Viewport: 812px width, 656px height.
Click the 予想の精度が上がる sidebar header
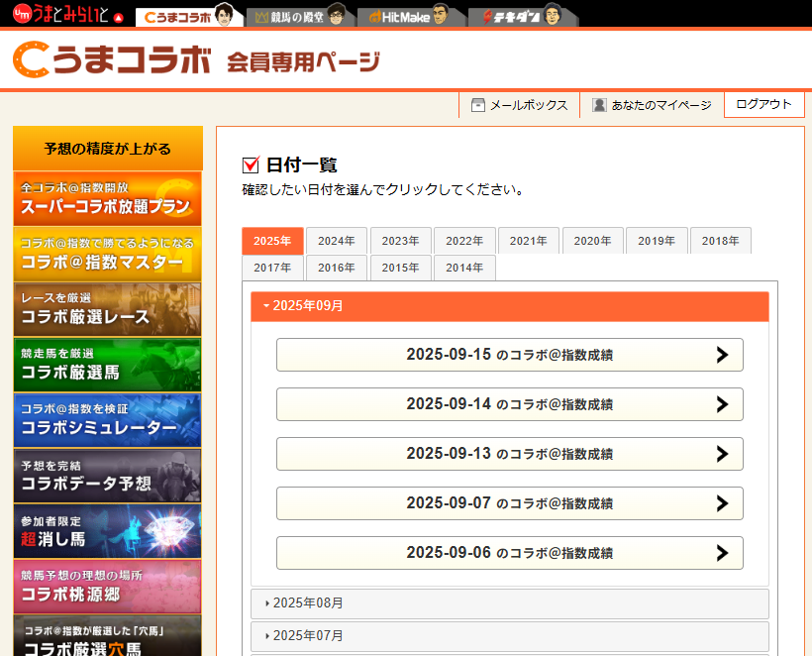coord(108,149)
